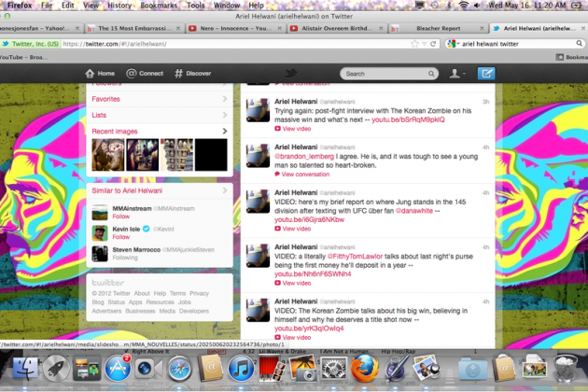Expand the Recent images chevron
The height and width of the screenshot is (392, 588).
coord(225,131)
